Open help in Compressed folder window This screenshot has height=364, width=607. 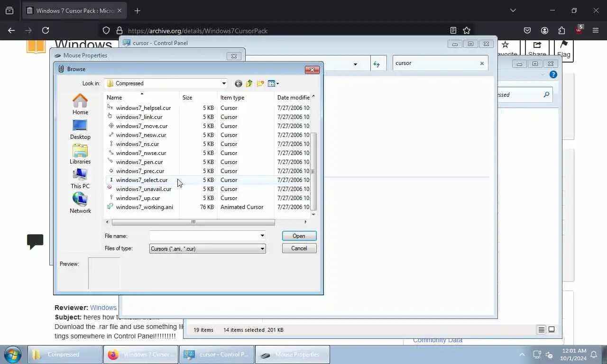[x=553, y=74]
